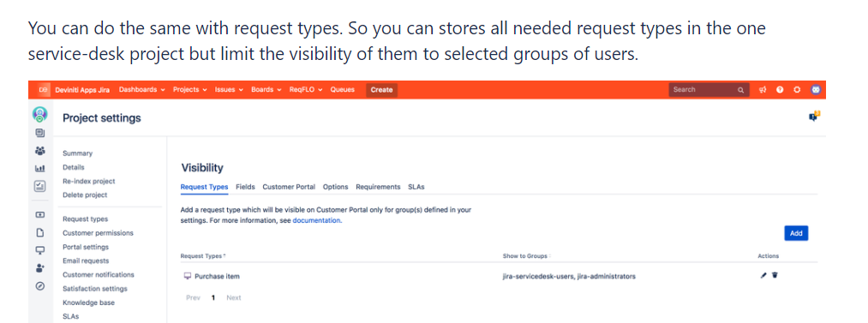This screenshot has height=323, width=868.
Task: Open the settings gear icon in header
Action: (x=797, y=90)
